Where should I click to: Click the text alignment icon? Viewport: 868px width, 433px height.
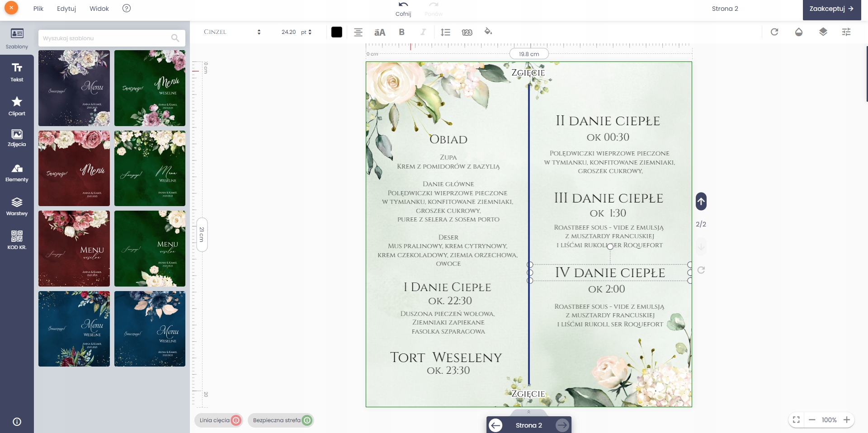(x=358, y=32)
